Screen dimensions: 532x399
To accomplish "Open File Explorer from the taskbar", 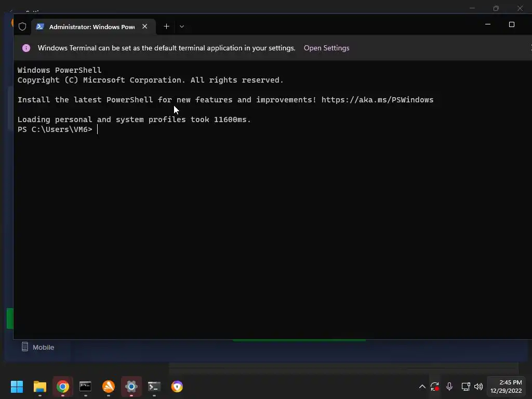I will click(39, 387).
